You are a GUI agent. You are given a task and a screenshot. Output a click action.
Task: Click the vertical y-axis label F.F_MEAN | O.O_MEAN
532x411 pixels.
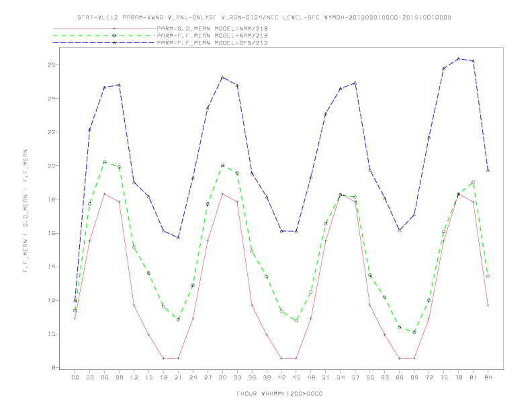pos(26,211)
